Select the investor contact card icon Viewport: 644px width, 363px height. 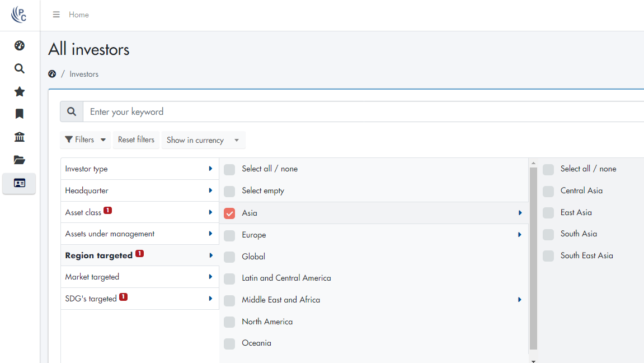[x=19, y=183]
